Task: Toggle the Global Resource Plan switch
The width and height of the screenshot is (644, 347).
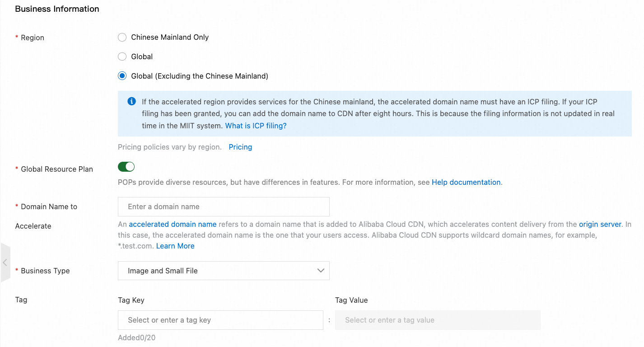Action: click(126, 167)
